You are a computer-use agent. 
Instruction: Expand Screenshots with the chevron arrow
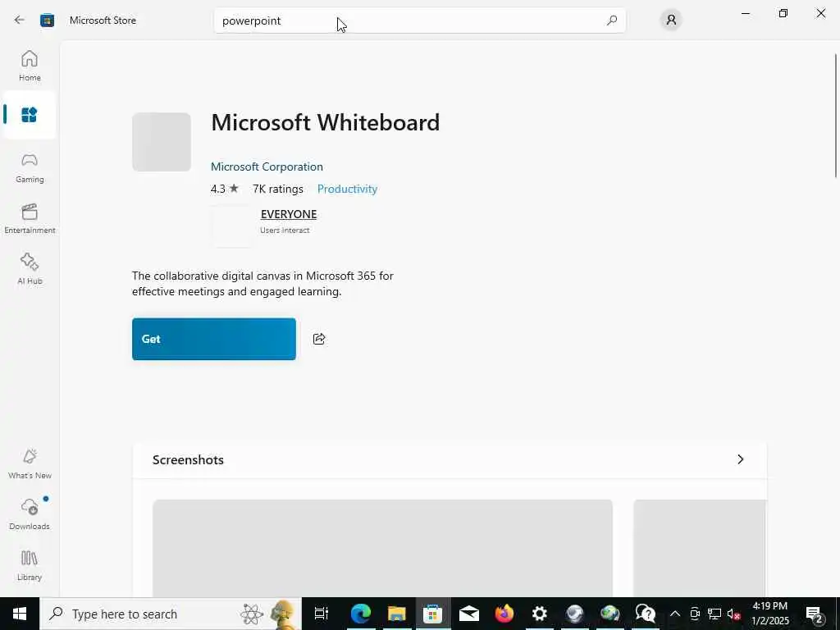click(741, 459)
